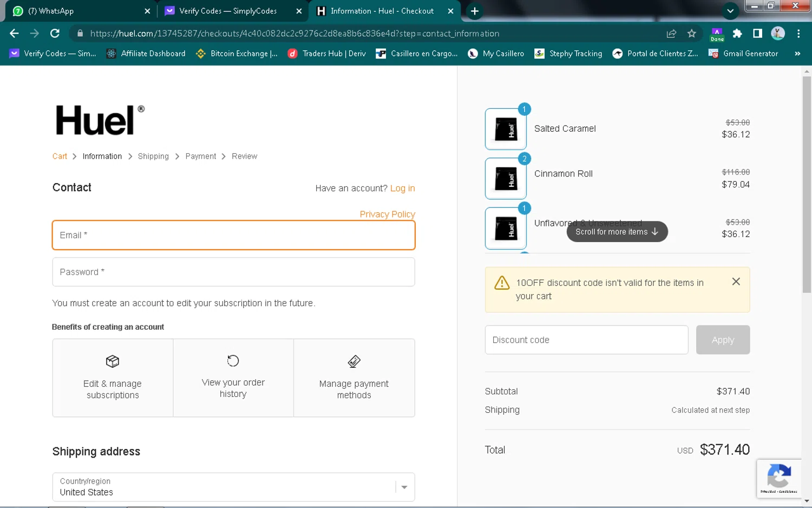Click the Edit & manage subscriptions box icon

[x=113, y=361]
